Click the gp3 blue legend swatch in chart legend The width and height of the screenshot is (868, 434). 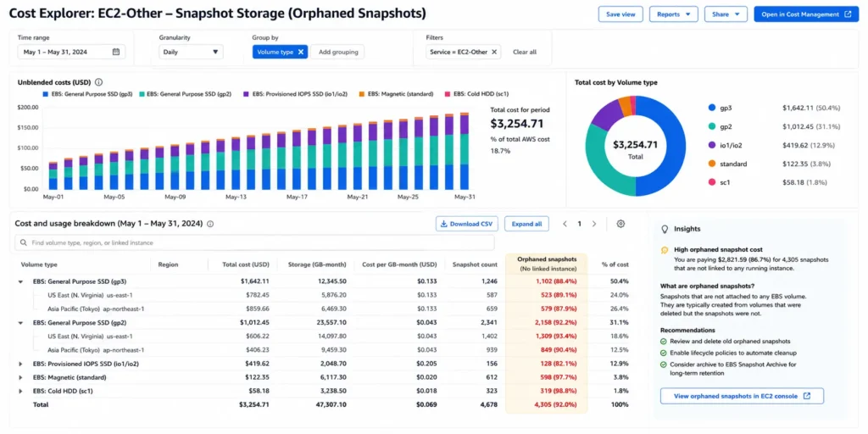[45, 94]
